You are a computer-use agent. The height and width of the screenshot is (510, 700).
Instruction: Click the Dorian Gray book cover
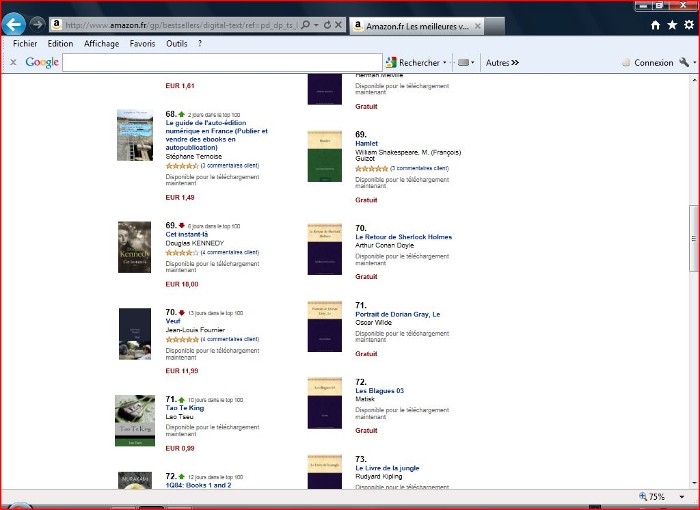(325, 326)
